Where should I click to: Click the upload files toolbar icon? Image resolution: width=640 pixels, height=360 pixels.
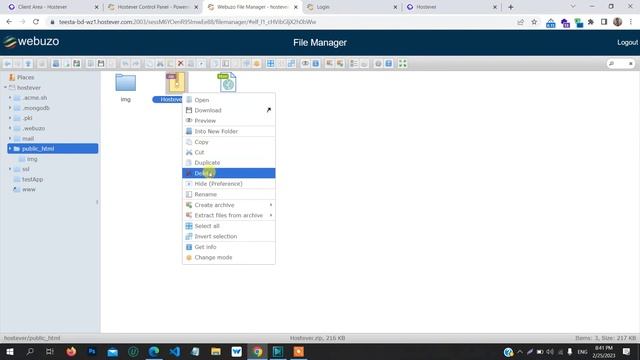77,64
